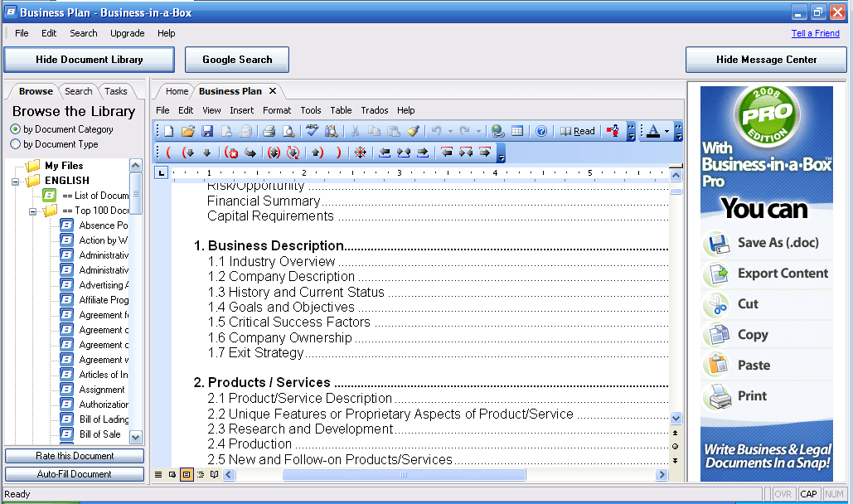The width and height of the screenshot is (853, 504).
Task: Click the Insert Hyperlink globe icon
Action: point(497,131)
